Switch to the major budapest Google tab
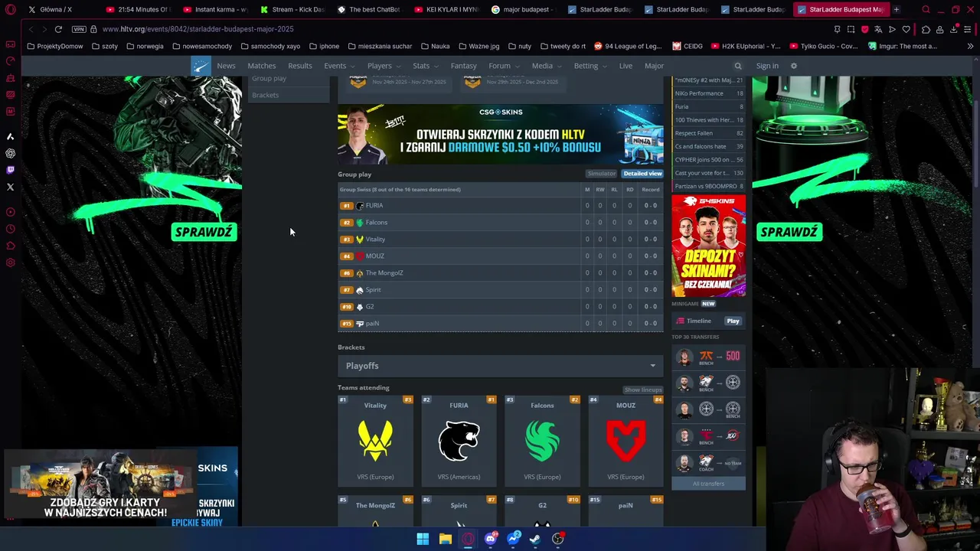The height and width of the screenshot is (551, 980). tap(522, 9)
